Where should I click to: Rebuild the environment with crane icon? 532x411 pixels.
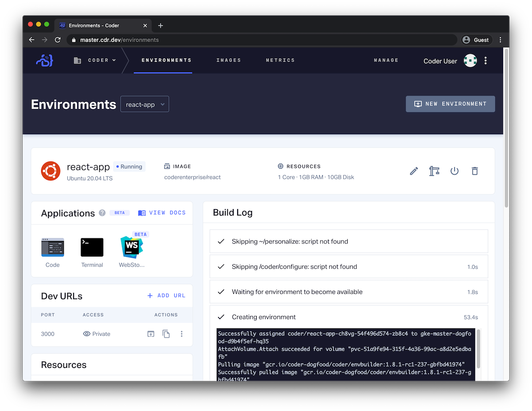(x=434, y=171)
